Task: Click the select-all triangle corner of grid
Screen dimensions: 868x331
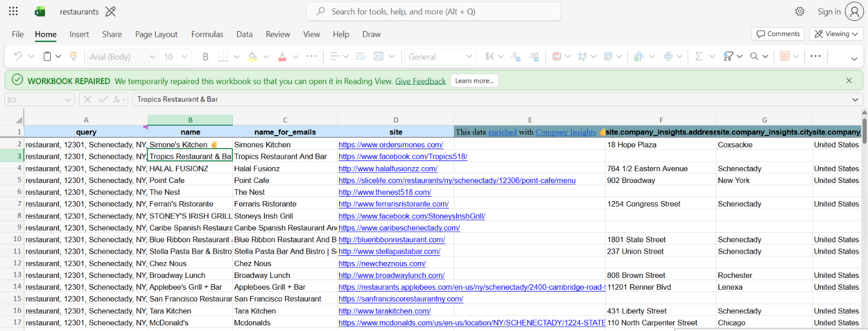Action: [x=19, y=120]
